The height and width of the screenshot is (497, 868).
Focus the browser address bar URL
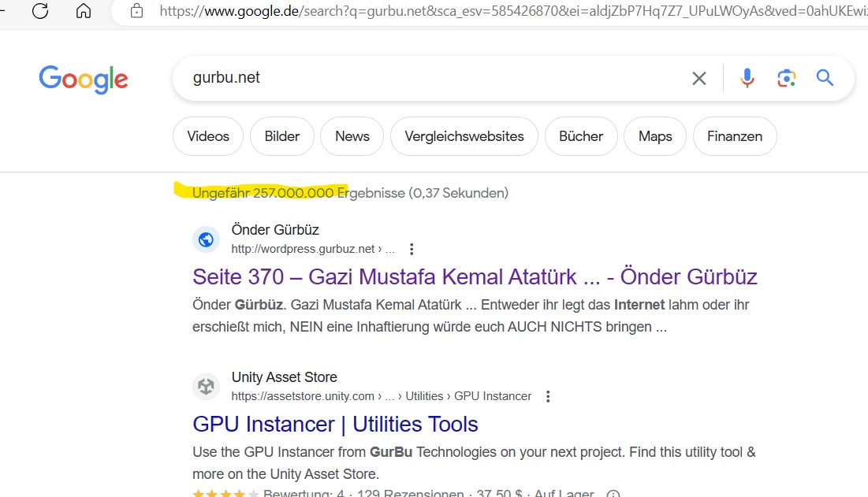(x=512, y=11)
